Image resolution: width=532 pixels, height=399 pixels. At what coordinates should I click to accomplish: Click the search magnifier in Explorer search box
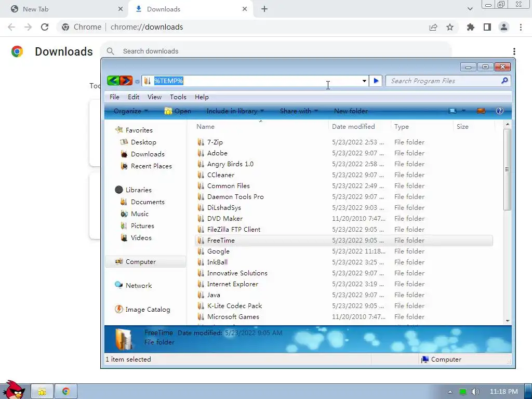(x=504, y=81)
